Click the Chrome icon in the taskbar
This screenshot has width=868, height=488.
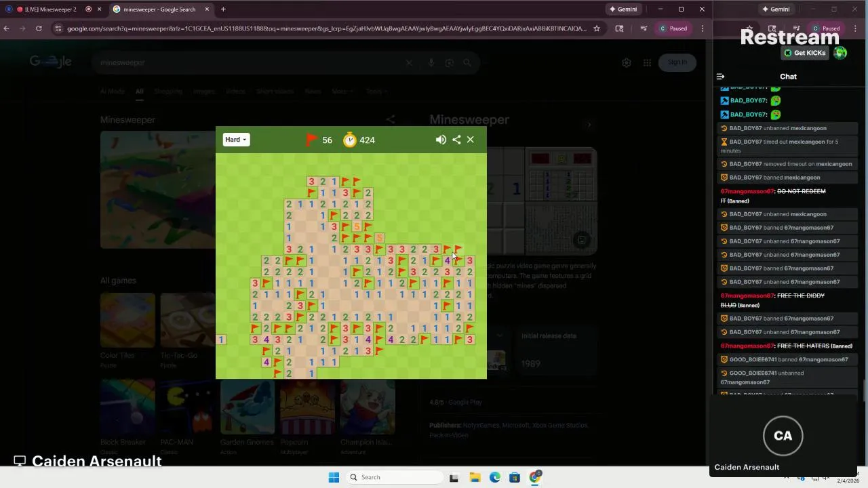pos(535,477)
